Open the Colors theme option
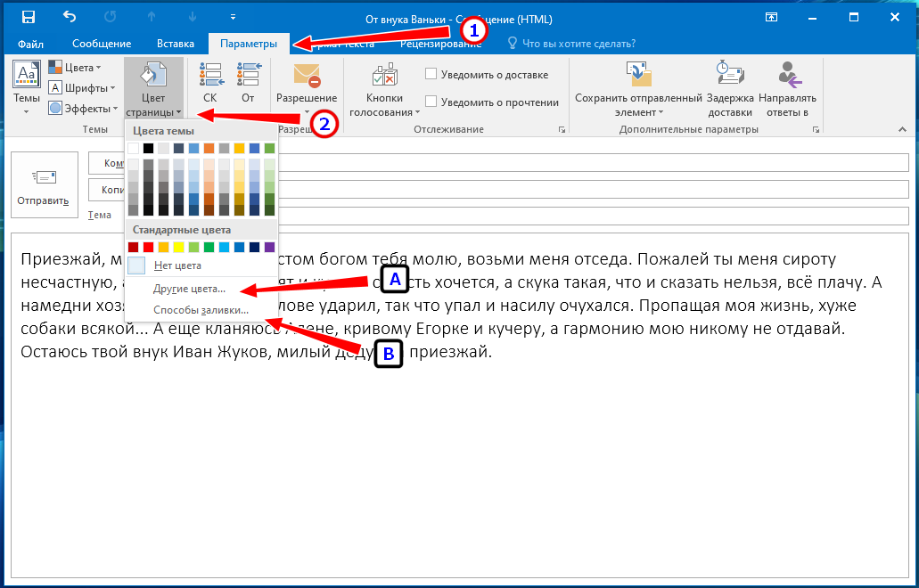Image resolution: width=919 pixels, height=588 pixels. click(x=75, y=68)
